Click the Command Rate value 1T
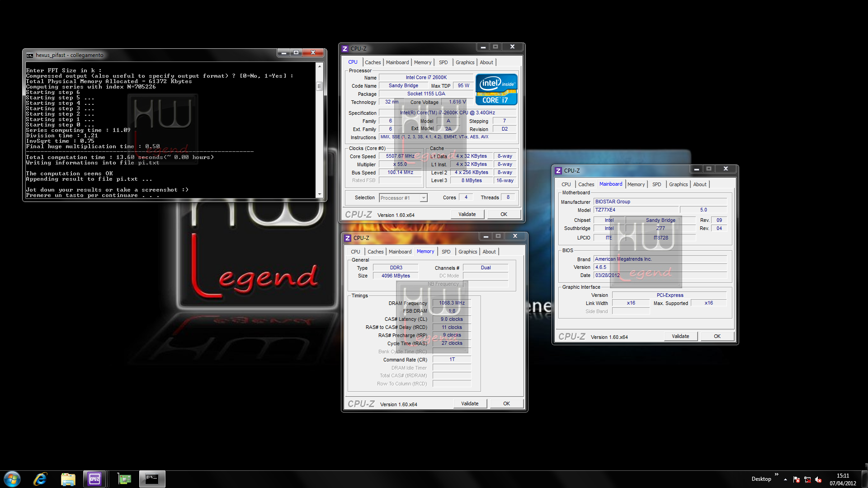This screenshot has height=488, width=868. point(452,360)
